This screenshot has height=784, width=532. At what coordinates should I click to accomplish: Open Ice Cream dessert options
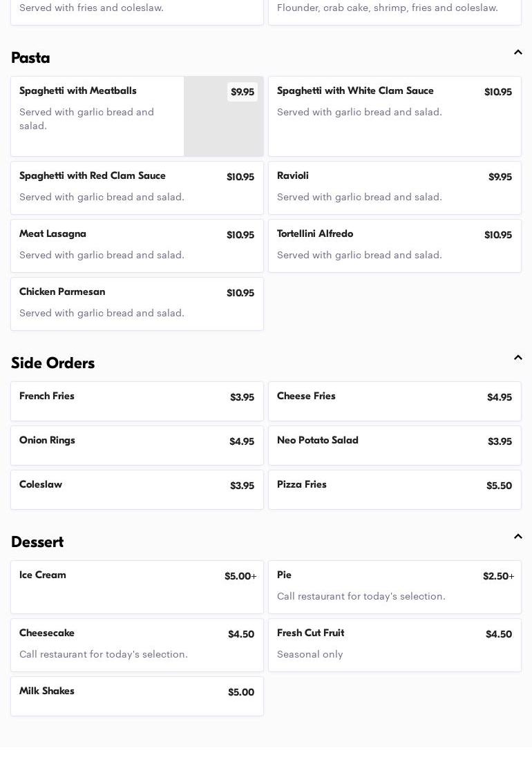(x=137, y=586)
